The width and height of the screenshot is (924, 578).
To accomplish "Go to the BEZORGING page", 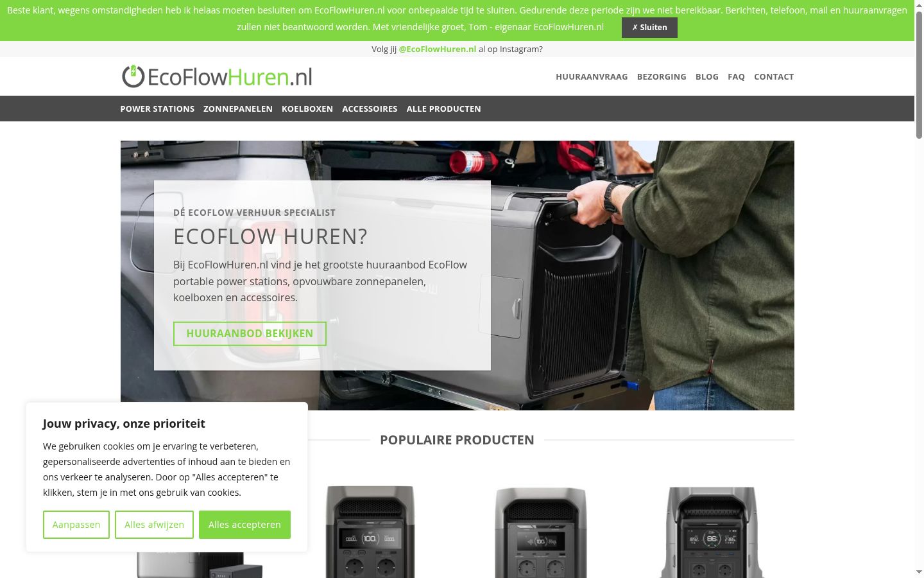I will (662, 76).
